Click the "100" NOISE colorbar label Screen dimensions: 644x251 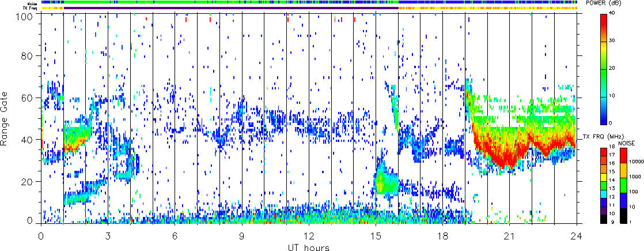[x=634, y=192]
